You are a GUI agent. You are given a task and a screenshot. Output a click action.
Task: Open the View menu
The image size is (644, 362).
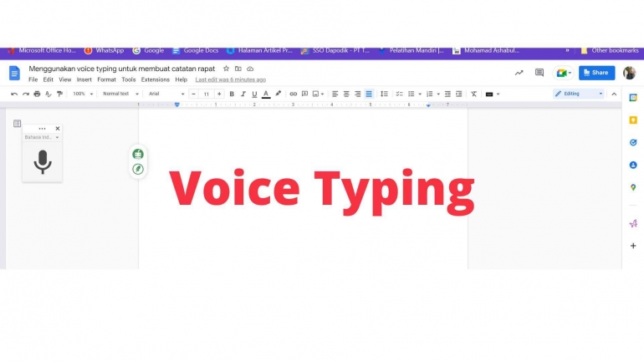click(65, 79)
